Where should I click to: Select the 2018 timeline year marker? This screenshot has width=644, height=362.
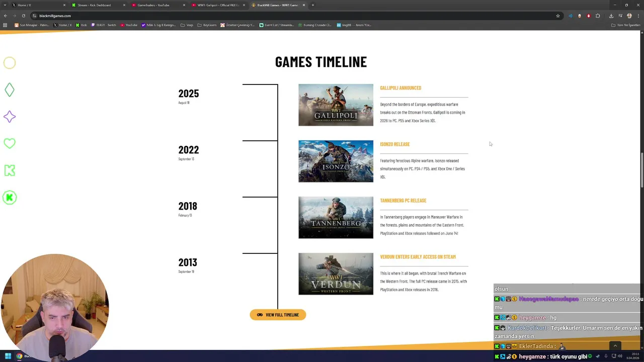coord(188,206)
